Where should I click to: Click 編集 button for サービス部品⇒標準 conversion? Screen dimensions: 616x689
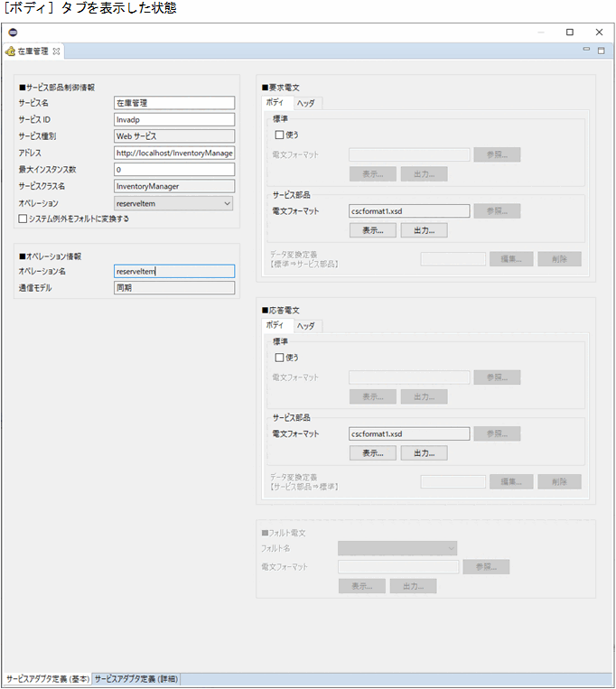(x=511, y=481)
